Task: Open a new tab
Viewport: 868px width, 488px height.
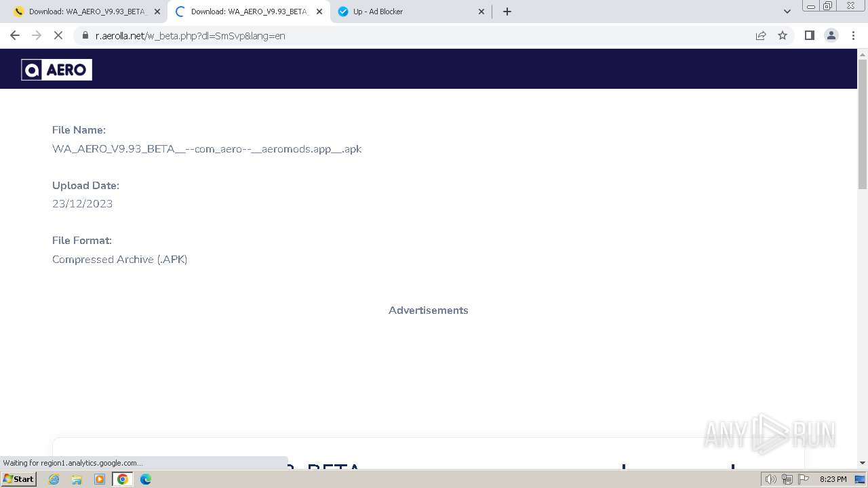Action: [x=507, y=12]
